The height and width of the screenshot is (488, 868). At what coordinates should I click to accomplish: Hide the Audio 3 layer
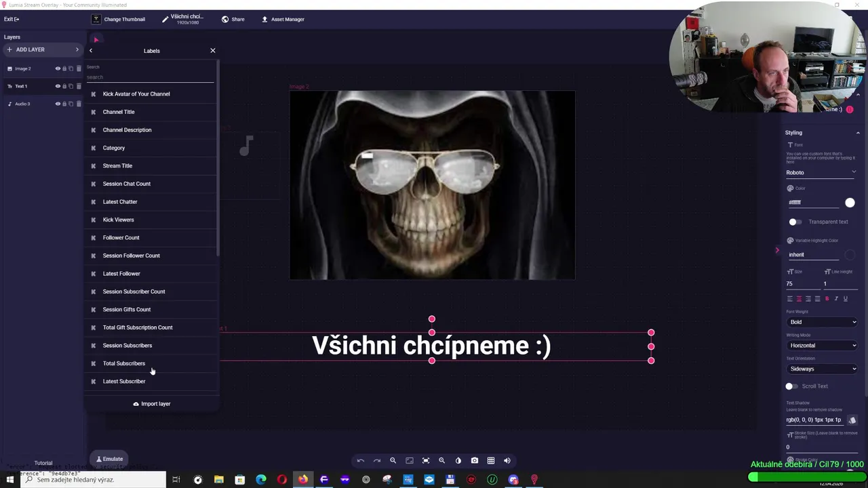pos(58,104)
